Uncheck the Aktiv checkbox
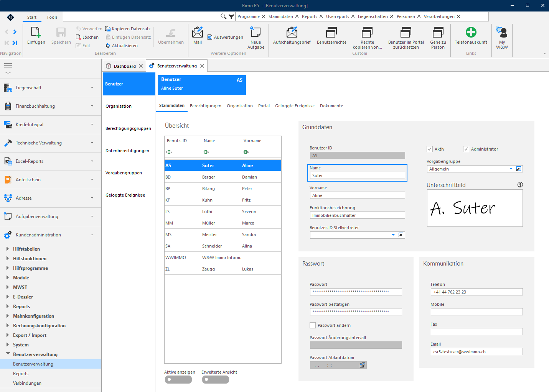549x392 pixels. click(x=430, y=149)
